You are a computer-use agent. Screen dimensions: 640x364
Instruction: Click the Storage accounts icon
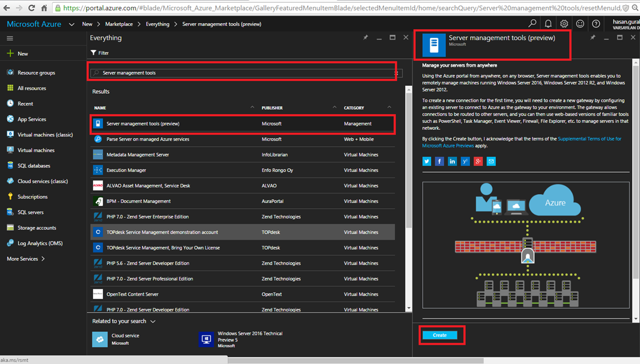coord(10,227)
